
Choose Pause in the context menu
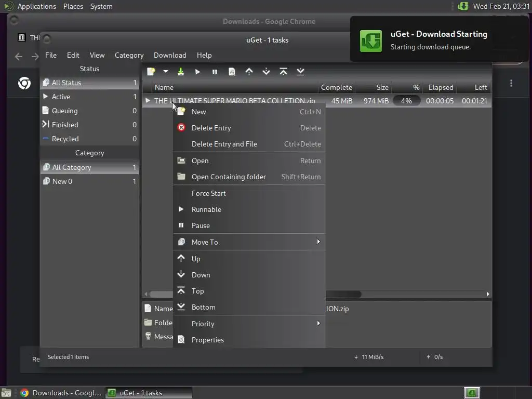(x=249, y=225)
